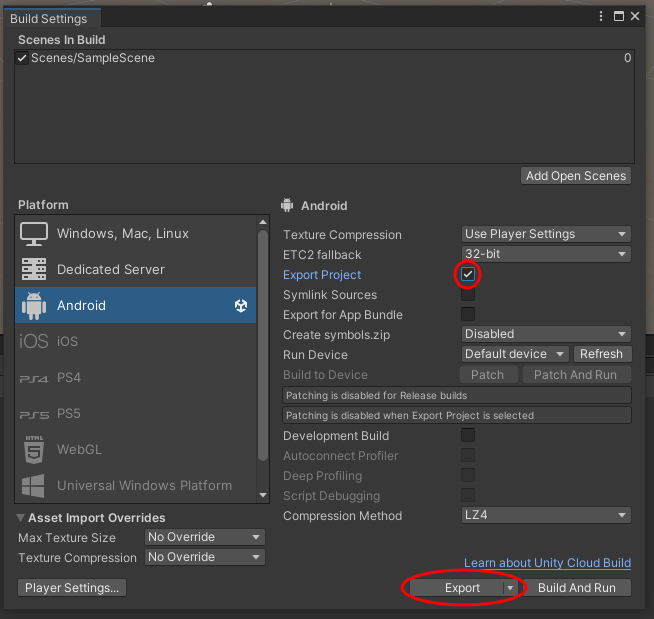The image size is (654, 619).
Task: Open Max Texture Size No Override dropdown
Action: (x=205, y=537)
